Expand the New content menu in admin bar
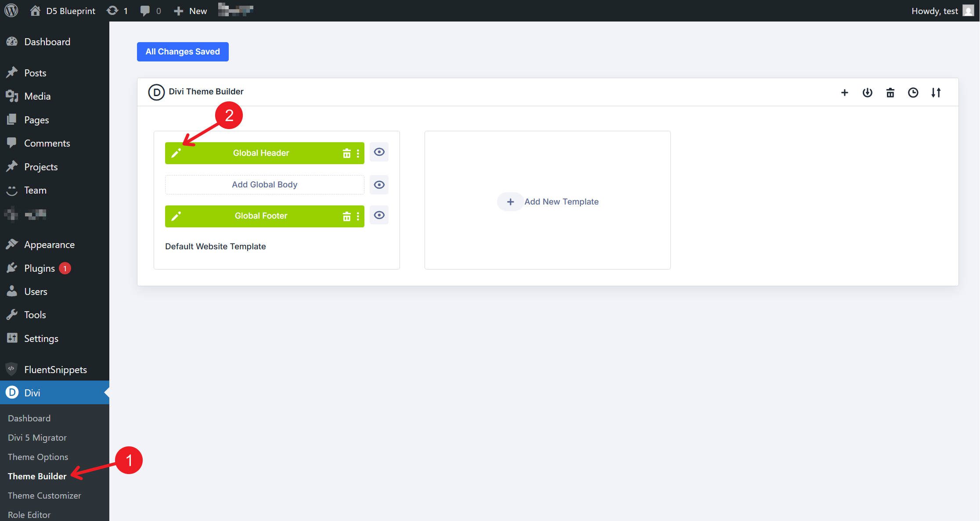980x521 pixels. coord(191,11)
